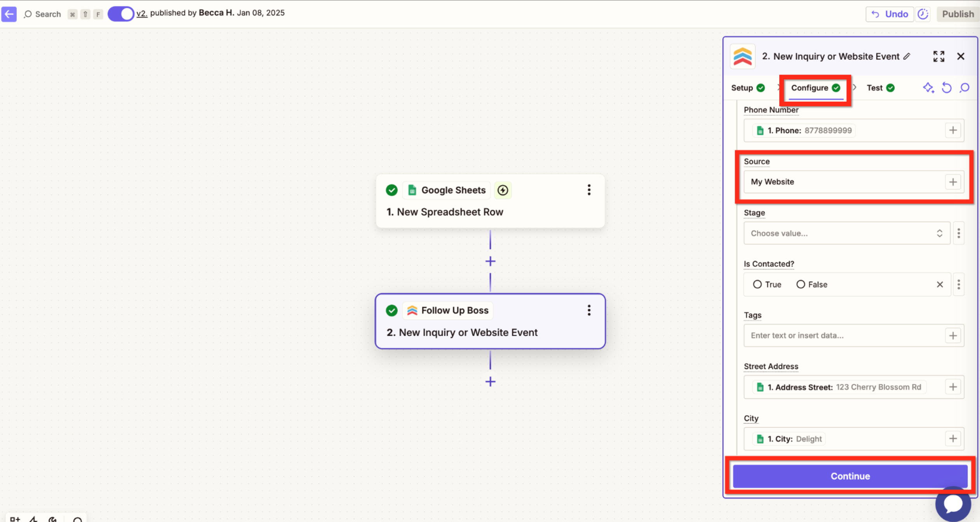Switch to the Test tab

(880, 88)
